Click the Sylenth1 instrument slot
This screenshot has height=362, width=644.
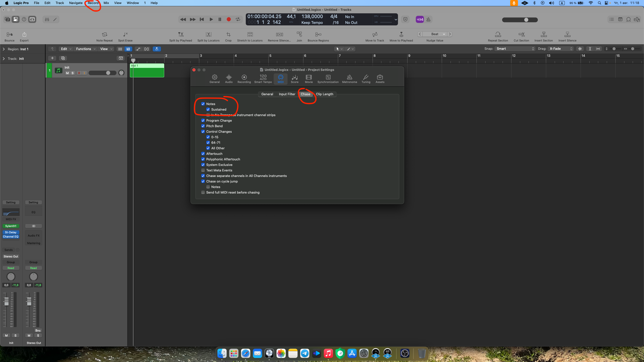[x=11, y=226]
